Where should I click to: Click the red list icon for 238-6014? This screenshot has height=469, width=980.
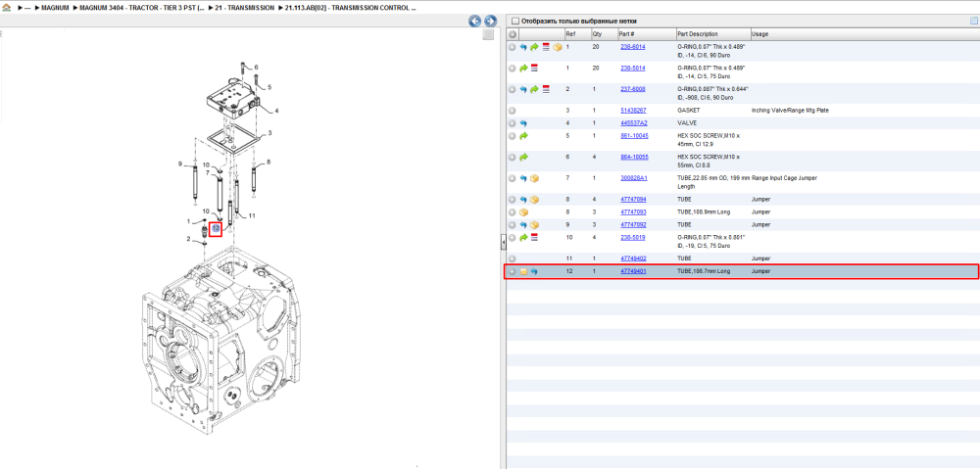546,47
